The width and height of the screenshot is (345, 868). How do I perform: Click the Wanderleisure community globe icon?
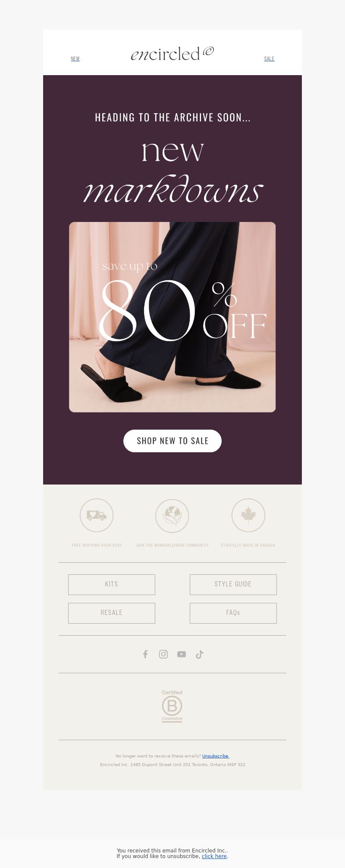[172, 516]
